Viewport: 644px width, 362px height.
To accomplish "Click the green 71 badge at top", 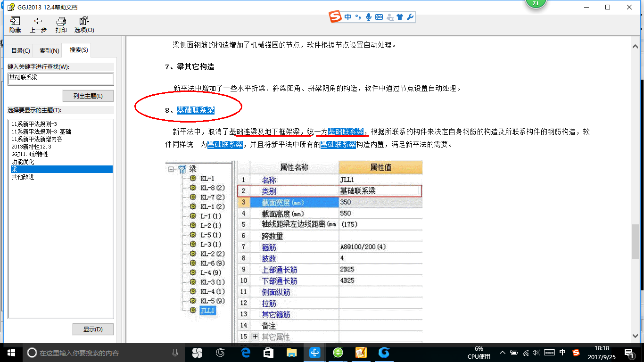I will 536,3.
